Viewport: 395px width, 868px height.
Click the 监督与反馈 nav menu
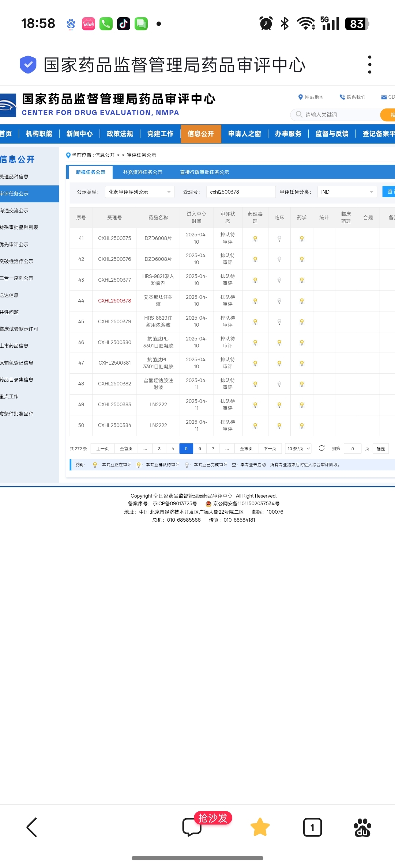pyautogui.click(x=332, y=134)
